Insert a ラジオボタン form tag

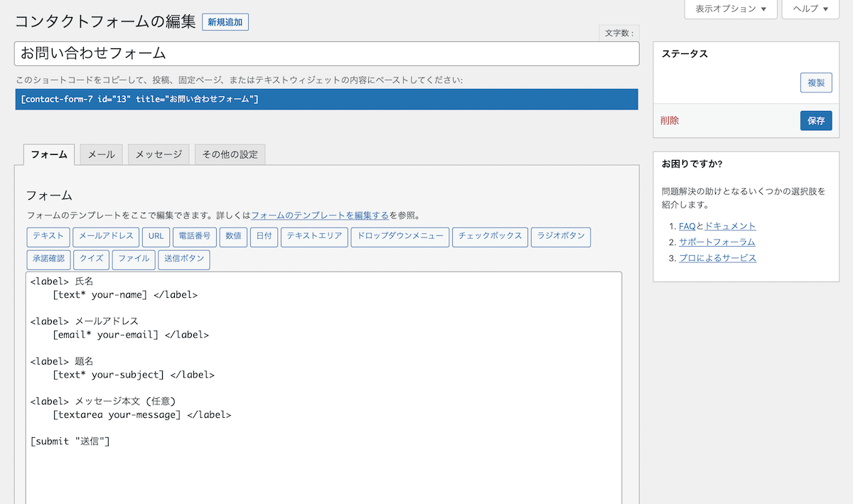(x=561, y=237)
